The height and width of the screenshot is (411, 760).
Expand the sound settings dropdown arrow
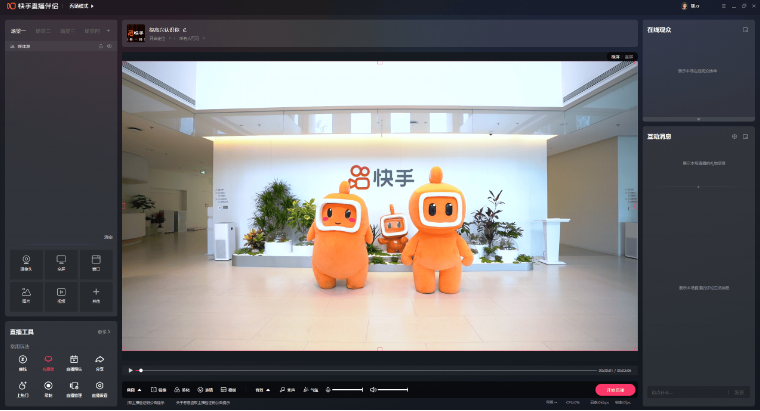pyautogui.click(x=268, y=390)
